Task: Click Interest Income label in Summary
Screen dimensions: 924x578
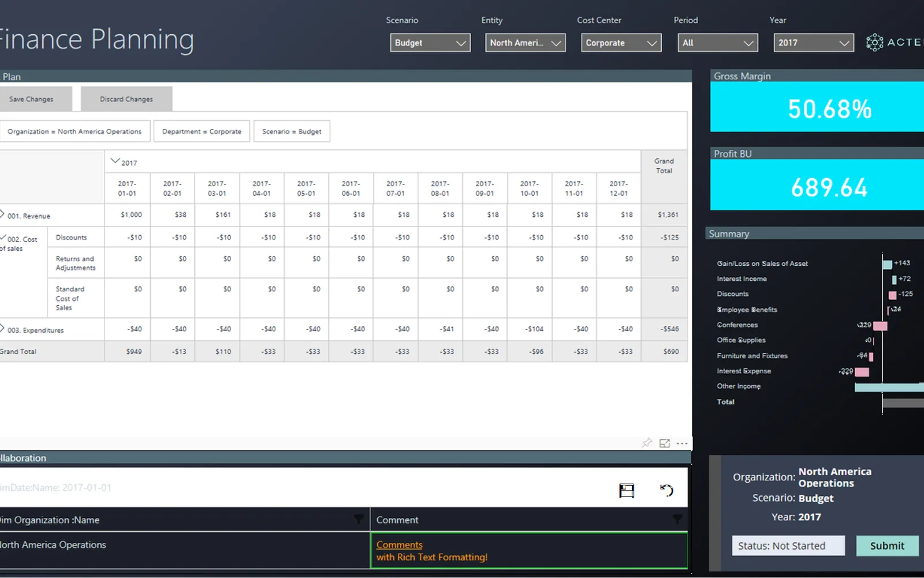Action: coord(742,279)
